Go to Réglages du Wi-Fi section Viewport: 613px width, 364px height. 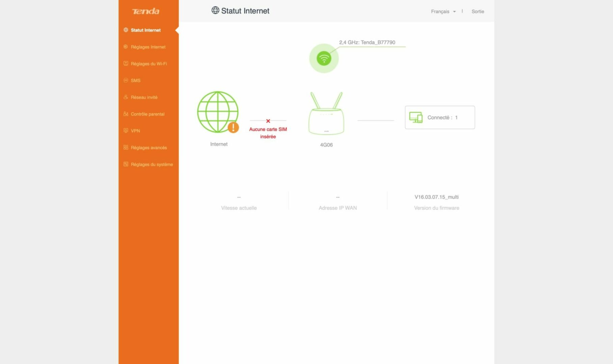point(148,64)
